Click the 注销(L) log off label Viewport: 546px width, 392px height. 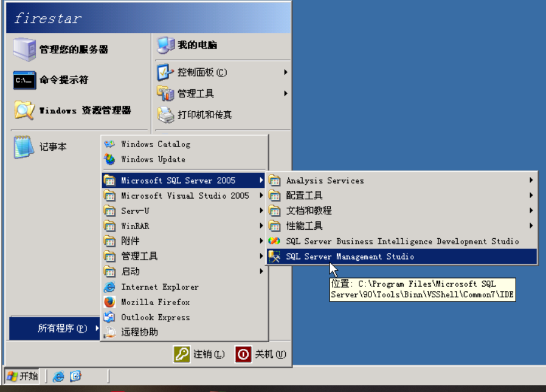209,354
